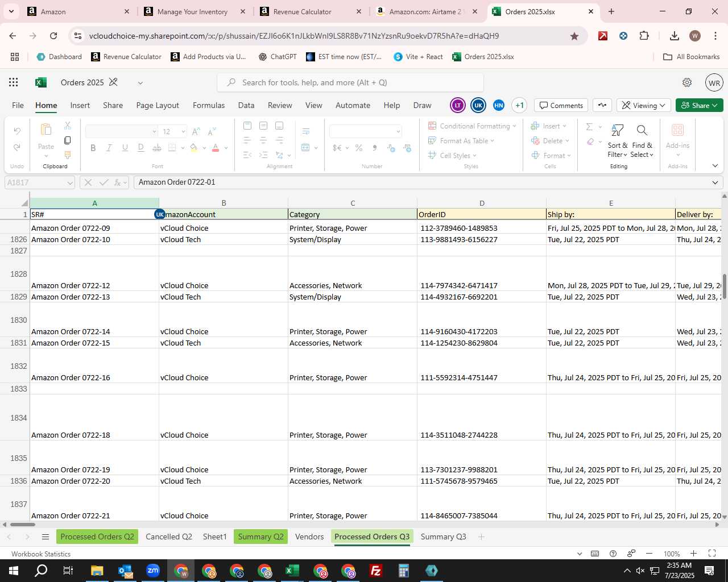Open the Automate ribbon tab
This screenshot has width=728, height=582.
click(353, 105)
